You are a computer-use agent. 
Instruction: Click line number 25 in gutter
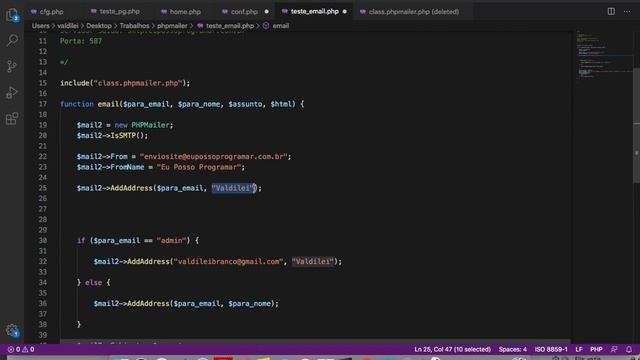click(x=42, y=188)
